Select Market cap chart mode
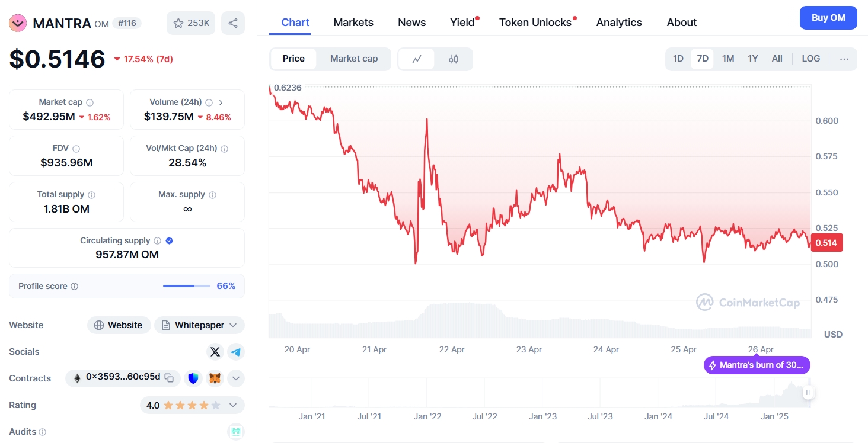The image size is (868, 443). [354, 59]
